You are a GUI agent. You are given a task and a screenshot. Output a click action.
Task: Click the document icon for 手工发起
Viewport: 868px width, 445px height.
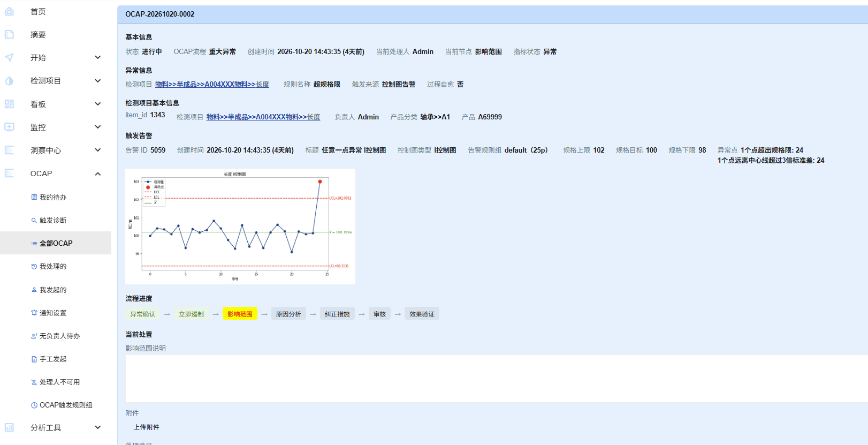[34, 359]
